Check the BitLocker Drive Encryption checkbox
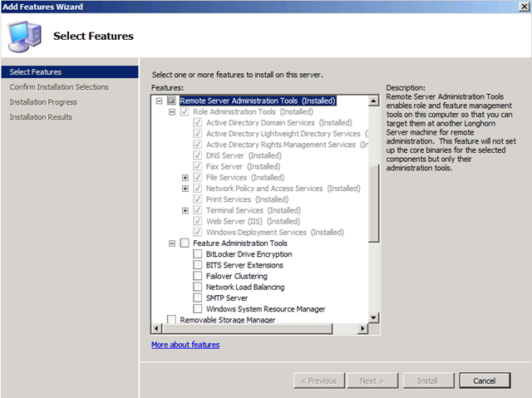 (198, 254)
